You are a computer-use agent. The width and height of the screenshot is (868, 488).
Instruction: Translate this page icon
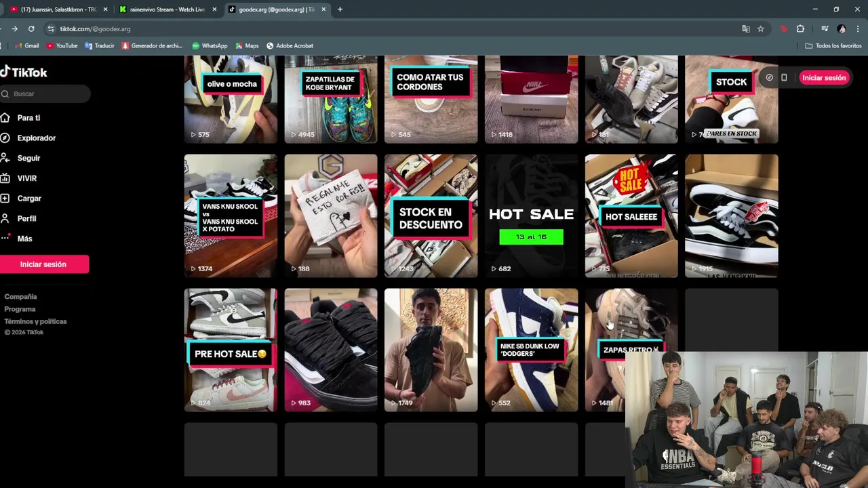tap(746, 29)
